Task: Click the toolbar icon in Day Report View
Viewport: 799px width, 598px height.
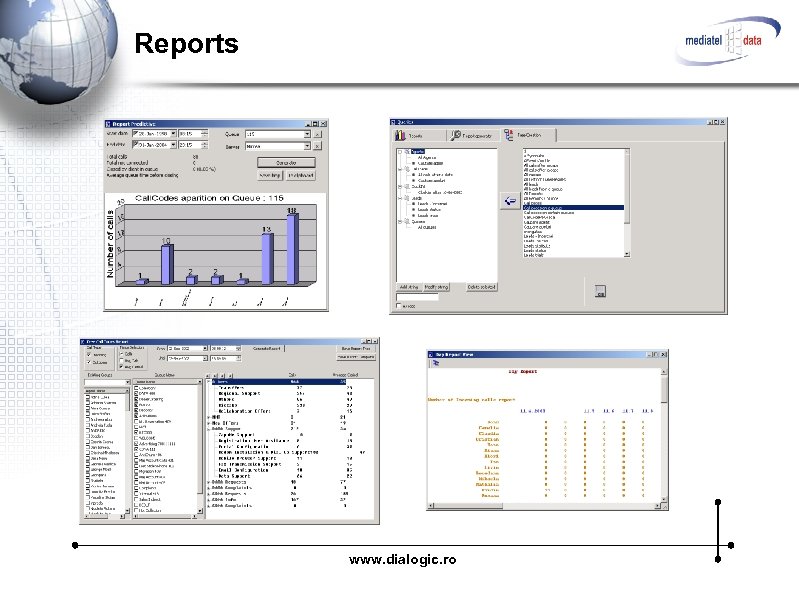Action: pos(436,363)
